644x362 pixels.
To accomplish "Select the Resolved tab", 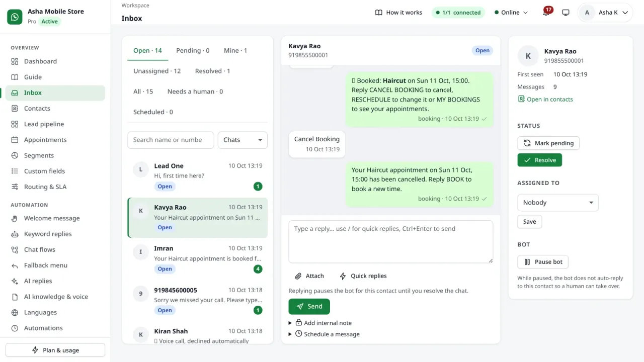I will tap(212, 71).
